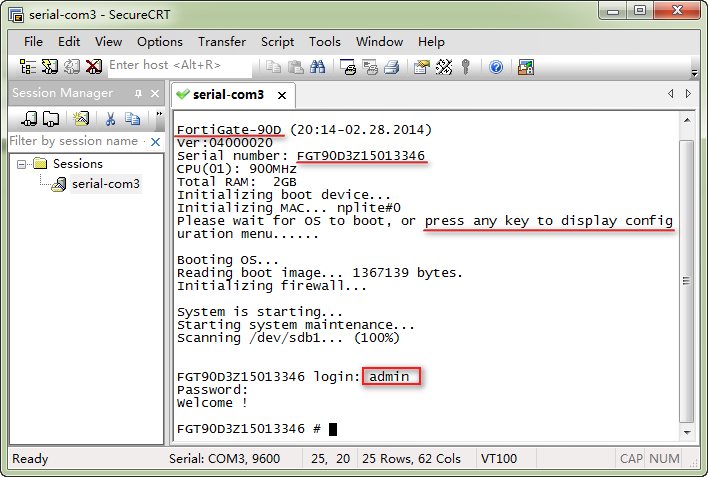Click the 'Ready' status bar text
The image size is (708, 477).
30,459
